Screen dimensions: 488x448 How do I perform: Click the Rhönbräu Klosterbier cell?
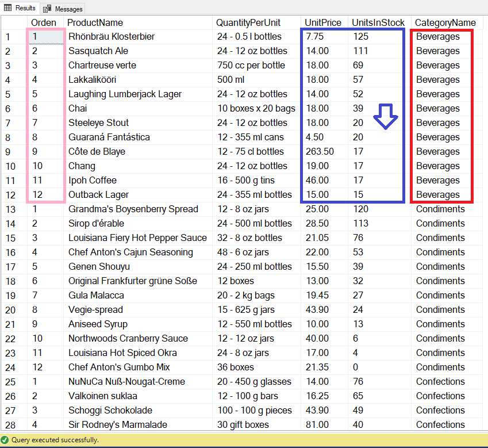(138, 37)
